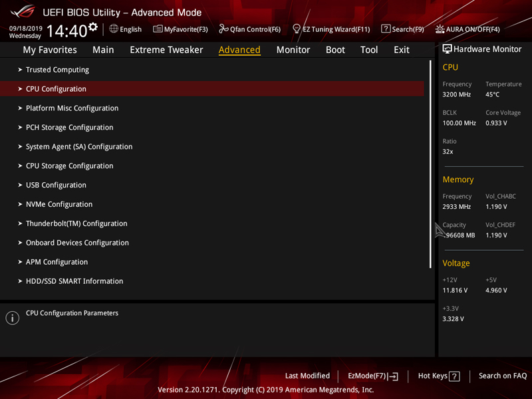The width and height of the screenshot is (532, 399).
Task: Click the EzMode exit arrow icon
Action: click(392, 376)
